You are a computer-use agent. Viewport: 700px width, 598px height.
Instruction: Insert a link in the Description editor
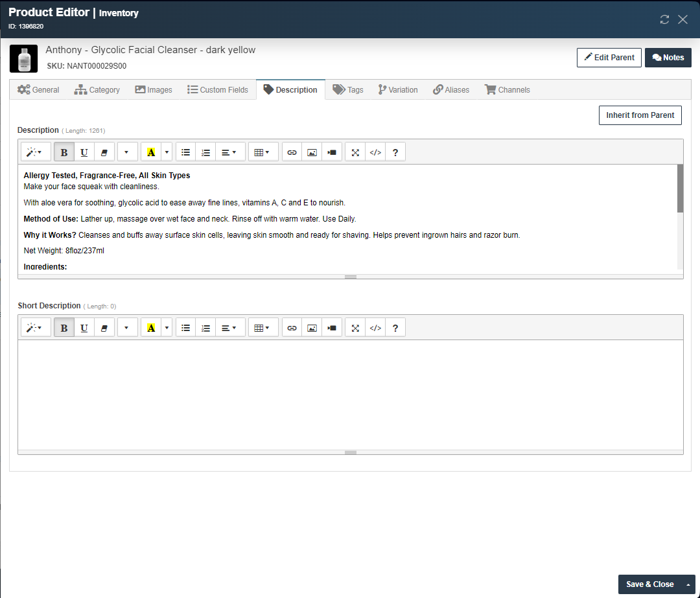(x=292, y=152)
